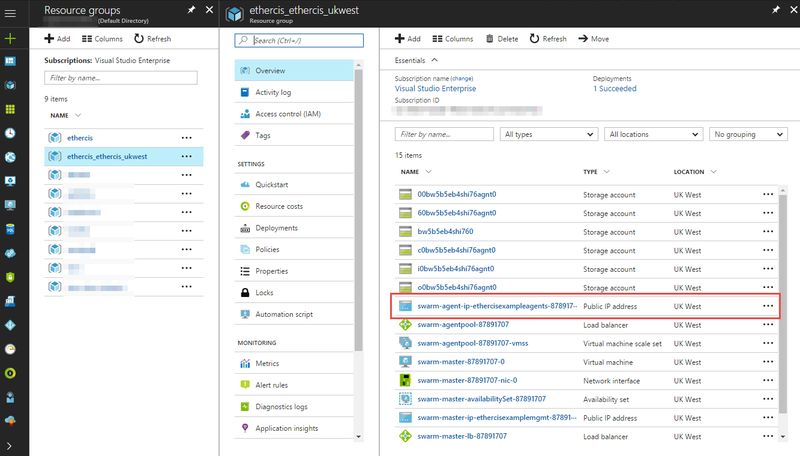The width and height of the screenshot is (800, 456).
Task: Open Diagnostics logs
Action: pos(294,407)
